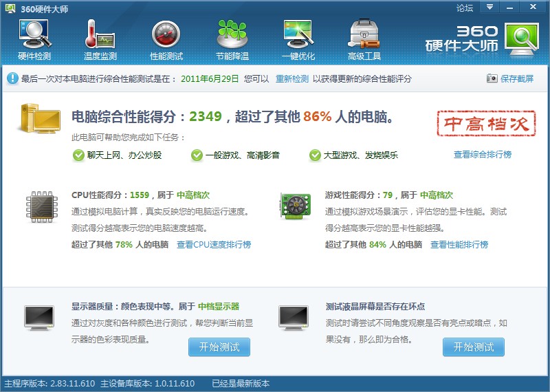Open the 论坛 forum link
The height and width of the screenshot is (392, 550).
(465, 8)
